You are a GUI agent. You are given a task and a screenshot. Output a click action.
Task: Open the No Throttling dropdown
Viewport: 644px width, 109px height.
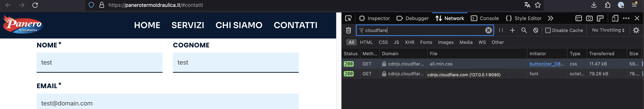(x=608, y=30)
